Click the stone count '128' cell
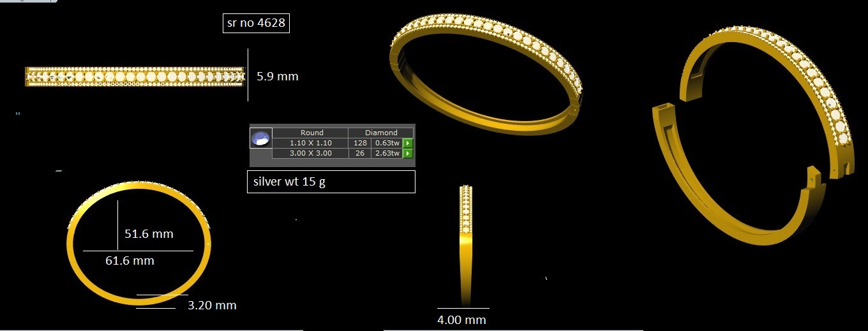Image resolution: width=868 pixels, height=331 pixels. pyautogui.click(x=360, y=143)
